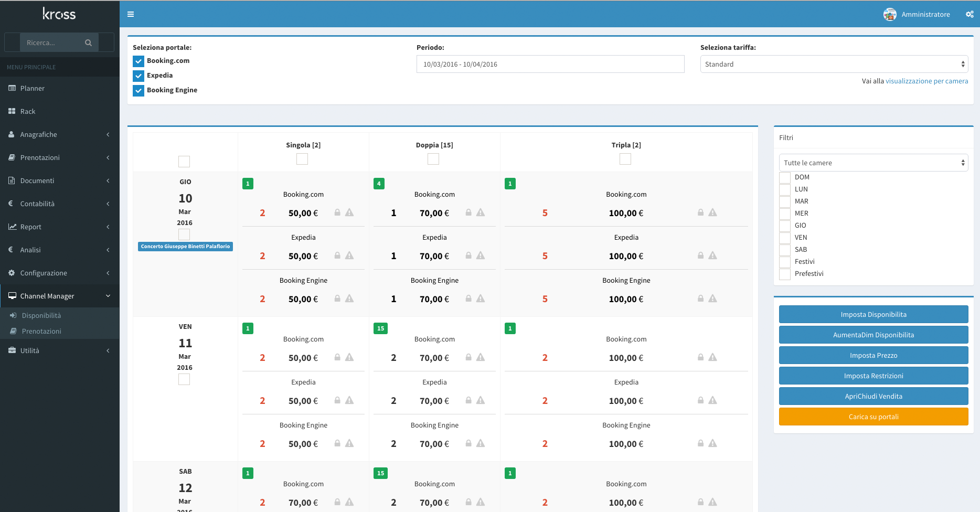This screenshot has width=980, height=512.
Task: Tick the GIO 10 Mar row checkbox
Action: 184,234
